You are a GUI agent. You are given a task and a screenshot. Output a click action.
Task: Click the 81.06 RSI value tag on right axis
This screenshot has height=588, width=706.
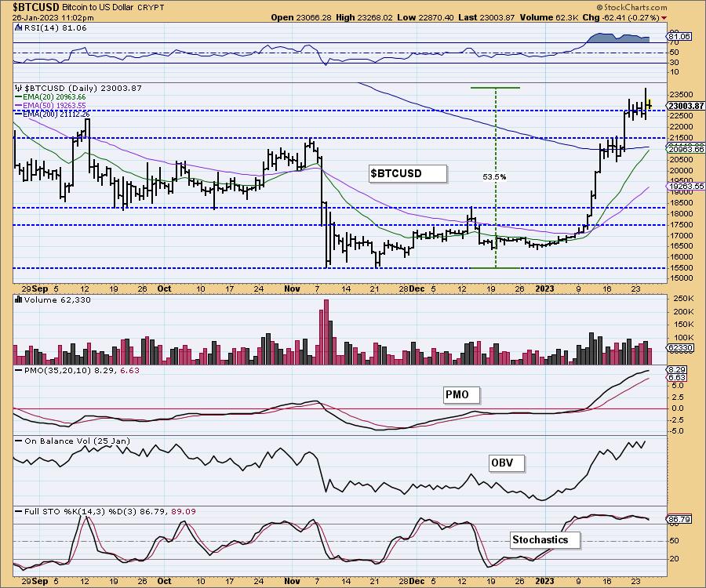click(679, 36)
